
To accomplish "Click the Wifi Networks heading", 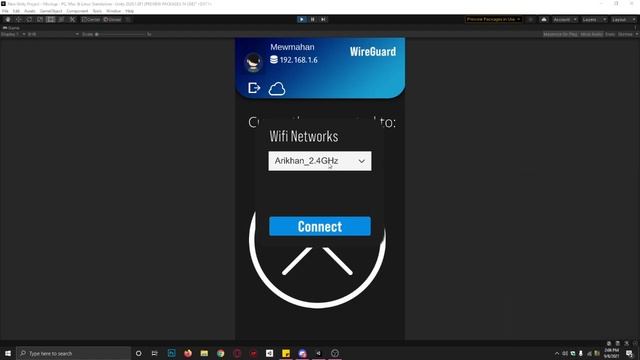I will 304,136.
